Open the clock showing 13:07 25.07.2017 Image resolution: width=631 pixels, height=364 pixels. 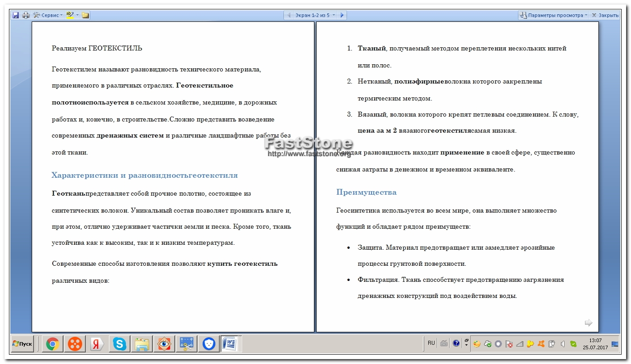595,344
